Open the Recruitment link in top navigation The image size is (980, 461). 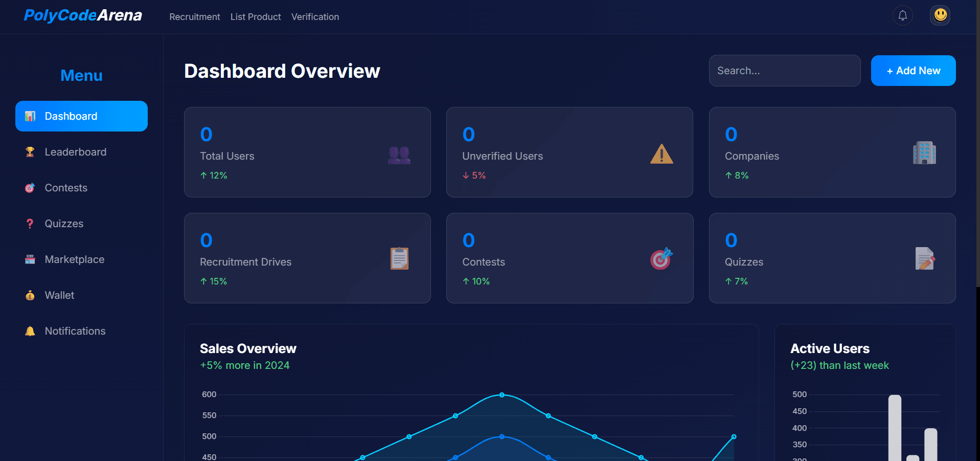[x=194, y=17]
